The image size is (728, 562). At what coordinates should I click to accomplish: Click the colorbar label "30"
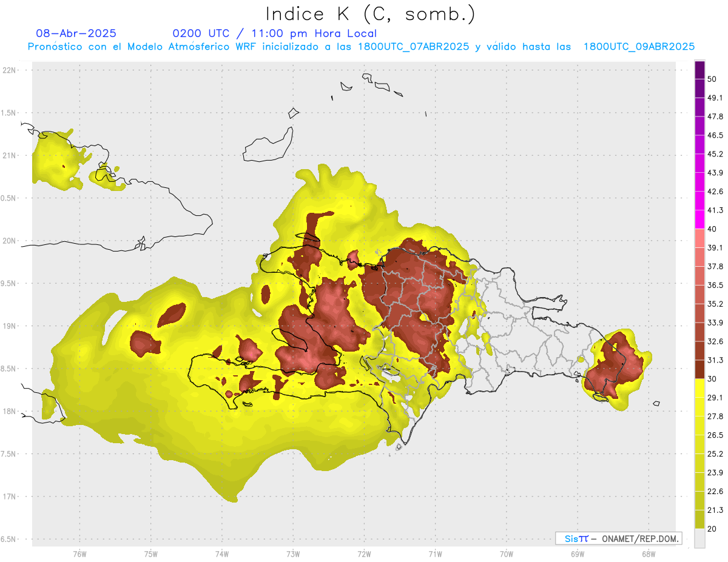712,379
